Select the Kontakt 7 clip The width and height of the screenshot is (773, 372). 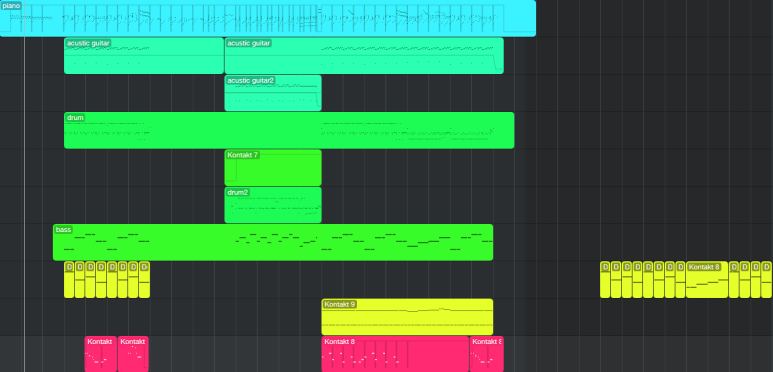pos(273,168)
